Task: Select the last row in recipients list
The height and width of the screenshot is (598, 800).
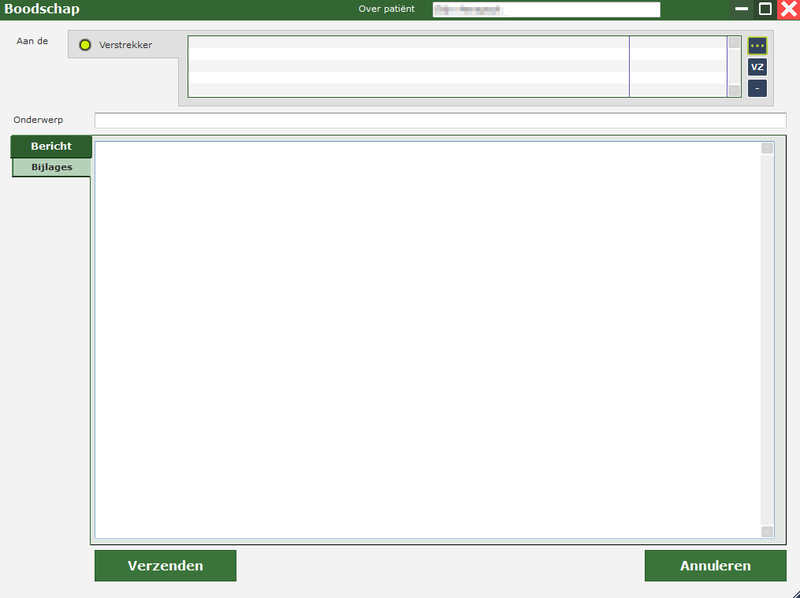Action: point(408,91)
